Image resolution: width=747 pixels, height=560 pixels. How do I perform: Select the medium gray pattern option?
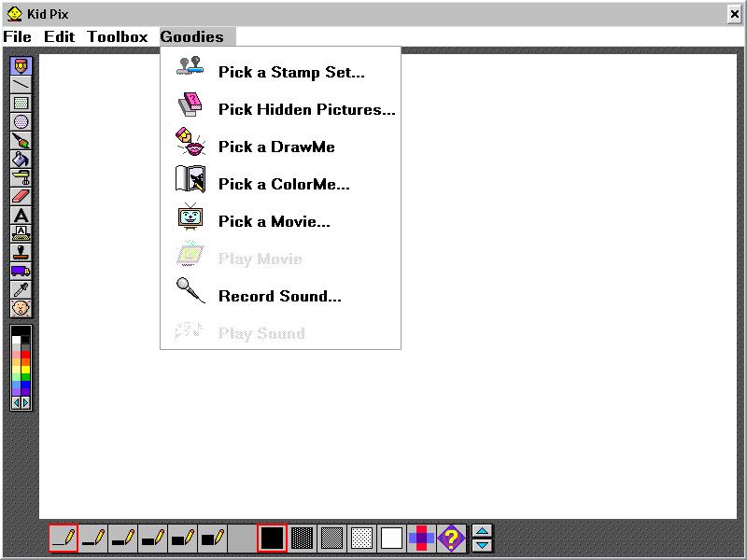331,539
